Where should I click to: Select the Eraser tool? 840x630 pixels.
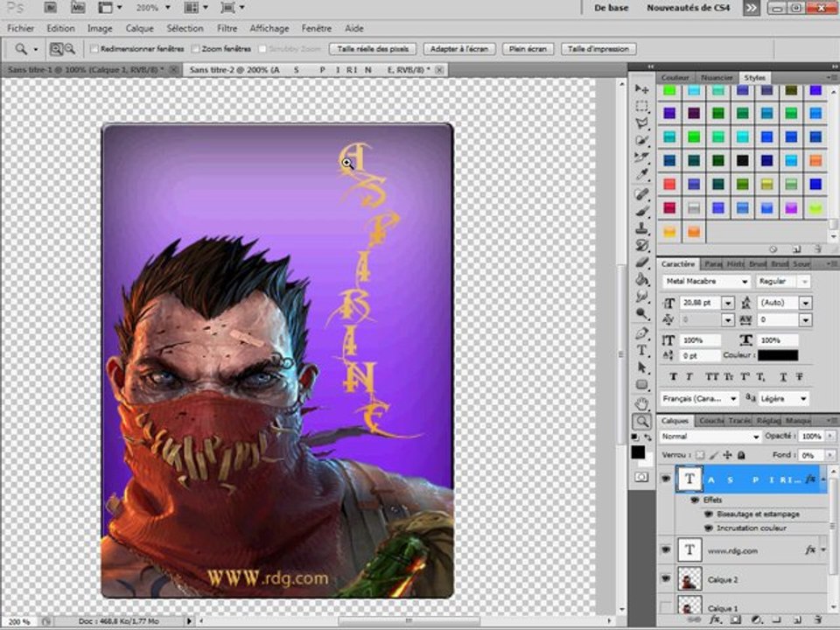[641, 262]
